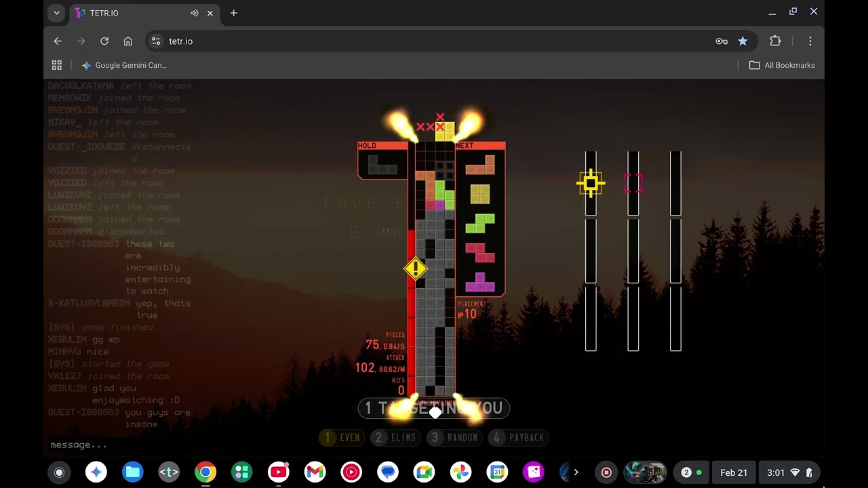The height and width of the screenshot is (488, 868).
Task: Open Gmail from the shelf
Action: pyautogui.click(x=315, y=472)
